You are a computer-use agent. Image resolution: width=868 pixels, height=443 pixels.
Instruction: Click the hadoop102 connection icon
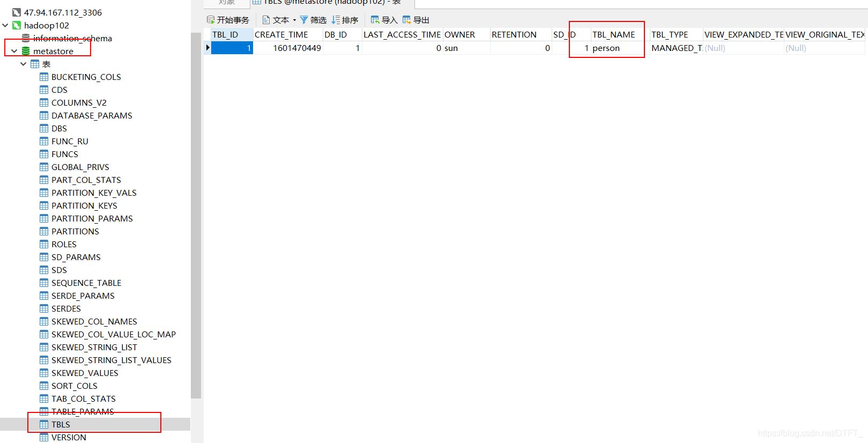tap(17, 25)
